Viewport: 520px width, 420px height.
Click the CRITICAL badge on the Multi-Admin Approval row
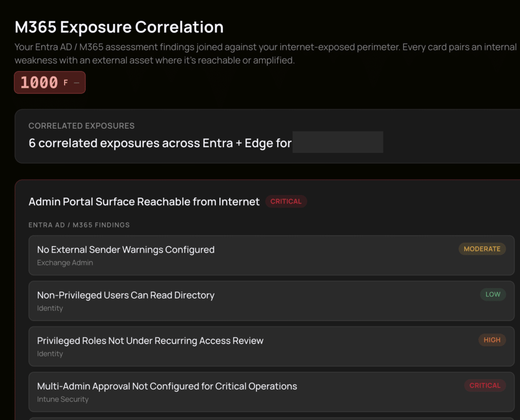point(485,385)
